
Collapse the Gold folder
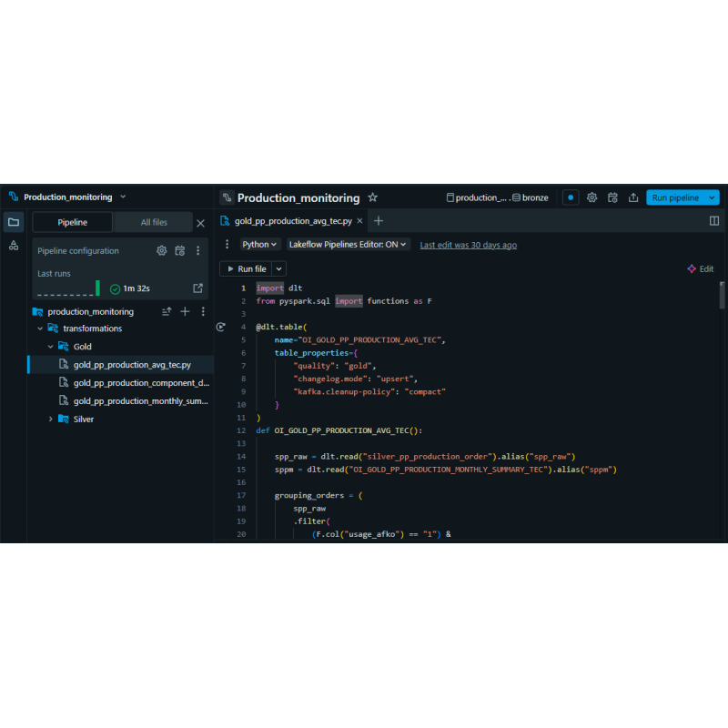click(48, 347)
